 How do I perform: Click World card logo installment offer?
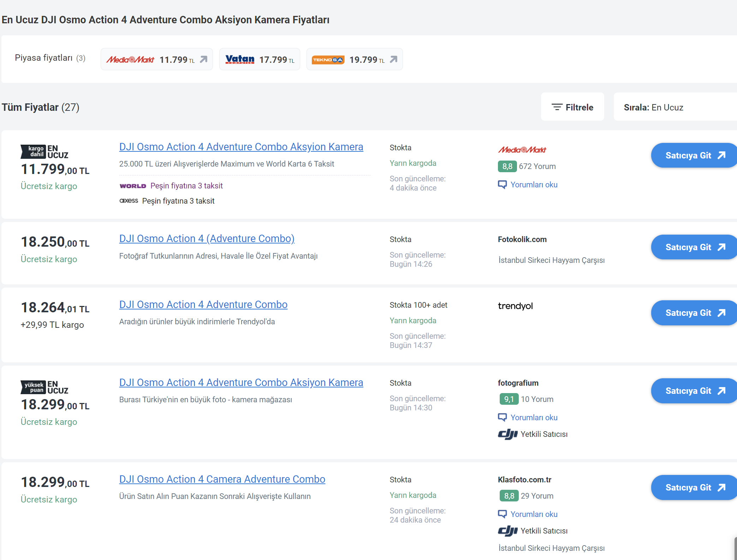(x=133, y=186)
